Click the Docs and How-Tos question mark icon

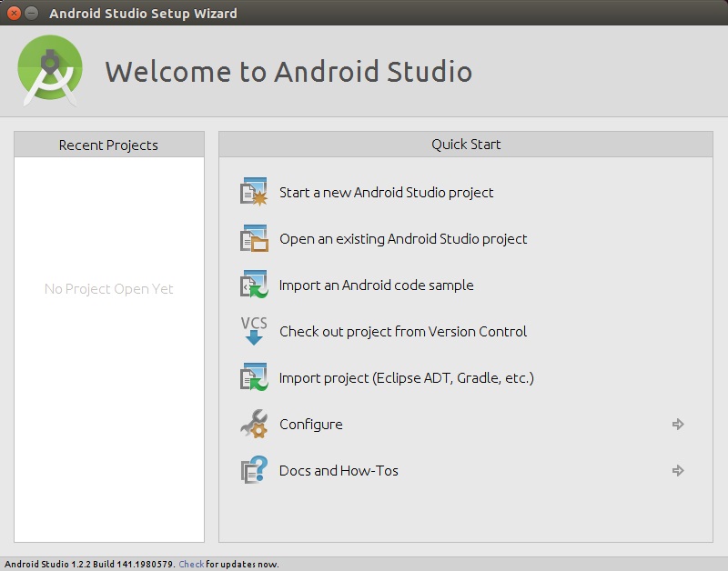tap(254, 470)
